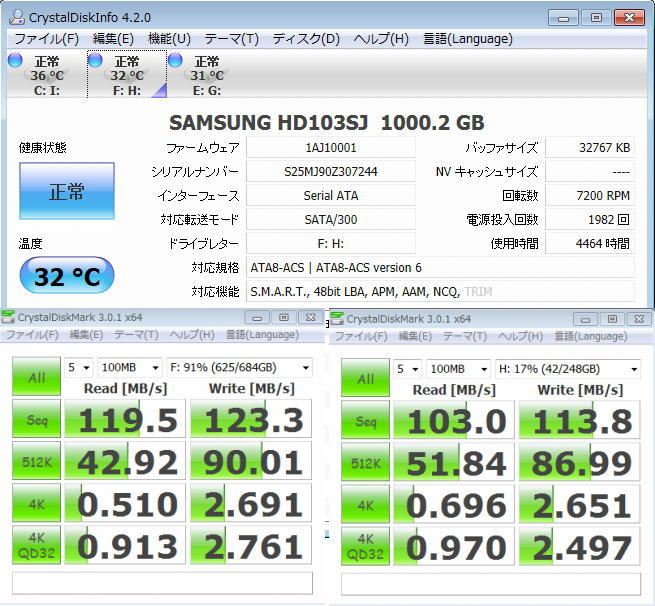Select the F: H: disk status orb
This screenshot has height=606, width=655.
95,61
